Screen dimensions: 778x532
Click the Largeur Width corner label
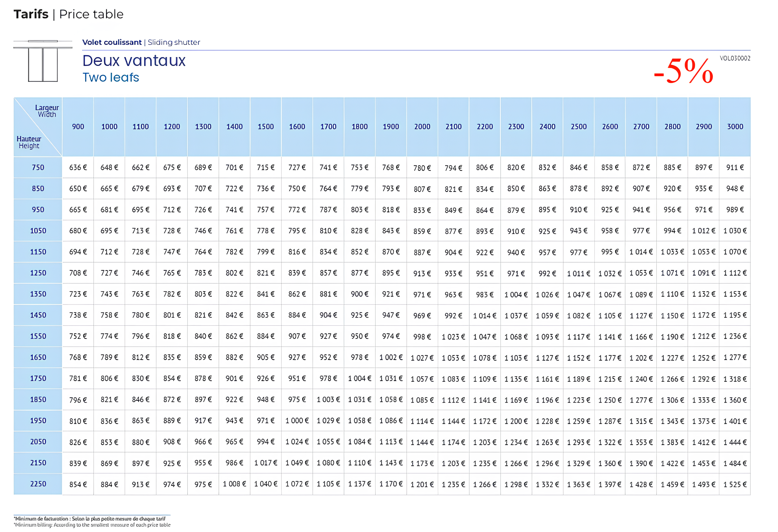click(47, 111)
